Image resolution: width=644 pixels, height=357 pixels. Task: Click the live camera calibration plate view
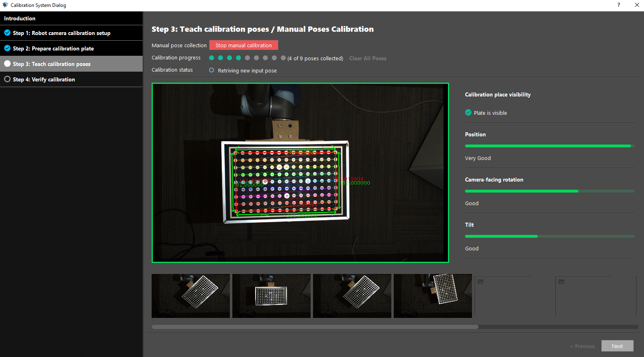[x=300, y=173]
